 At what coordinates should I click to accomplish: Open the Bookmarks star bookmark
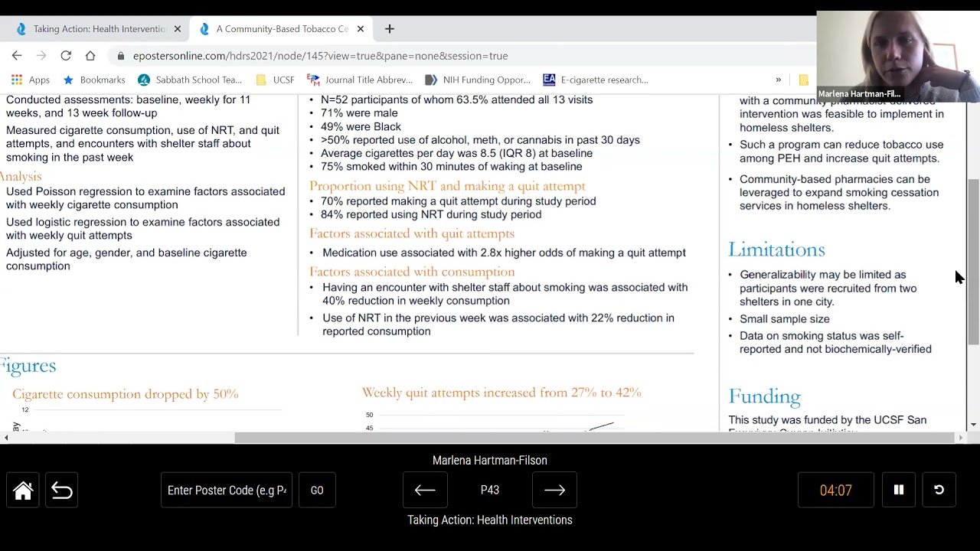(93, 80)
